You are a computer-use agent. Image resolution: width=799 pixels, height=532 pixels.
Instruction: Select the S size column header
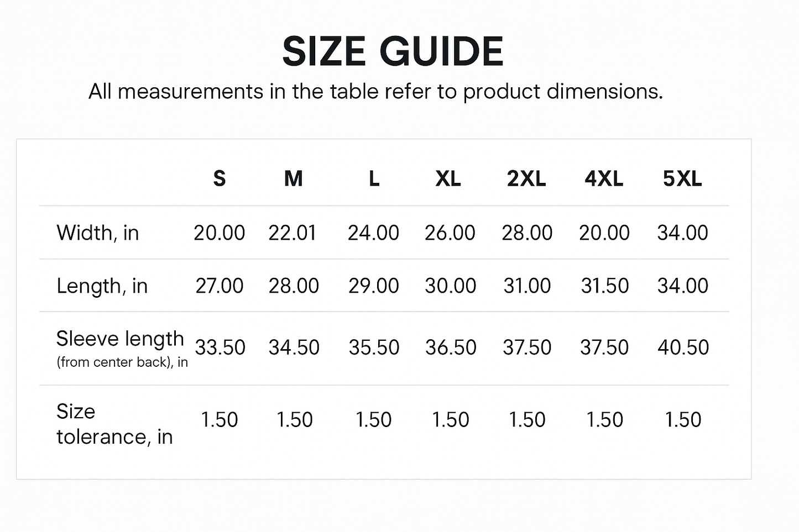click(220, 179)
